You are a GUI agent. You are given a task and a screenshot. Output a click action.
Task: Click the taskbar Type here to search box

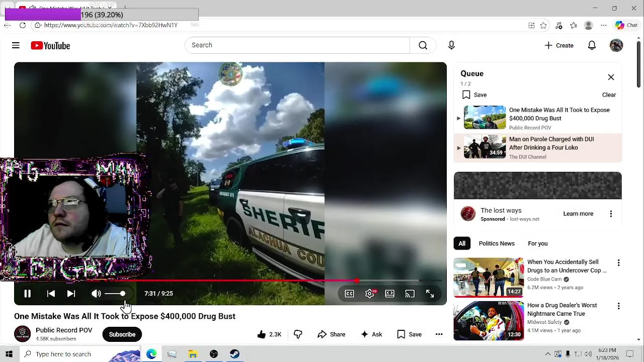pyautogui.click(x=80, y=354)
